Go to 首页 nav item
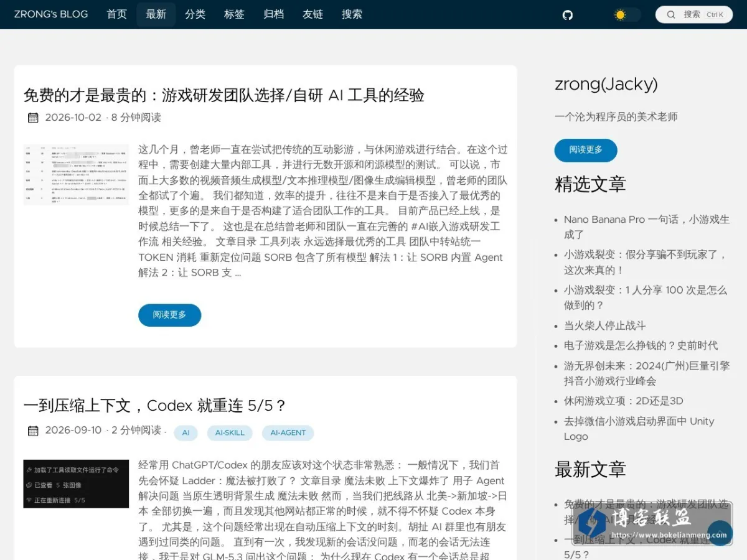747x560 pixels. point(117,14)
